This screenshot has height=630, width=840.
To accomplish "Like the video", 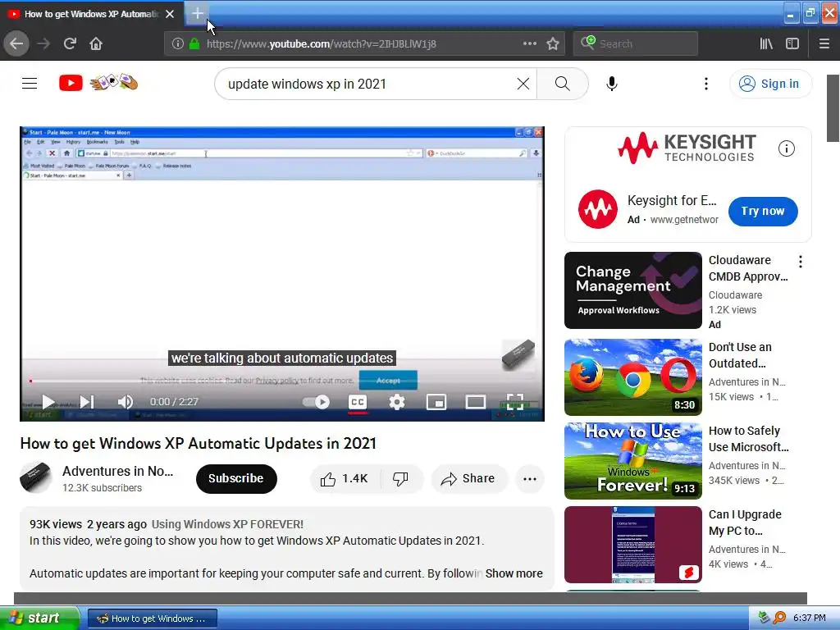I will point(345,478).
